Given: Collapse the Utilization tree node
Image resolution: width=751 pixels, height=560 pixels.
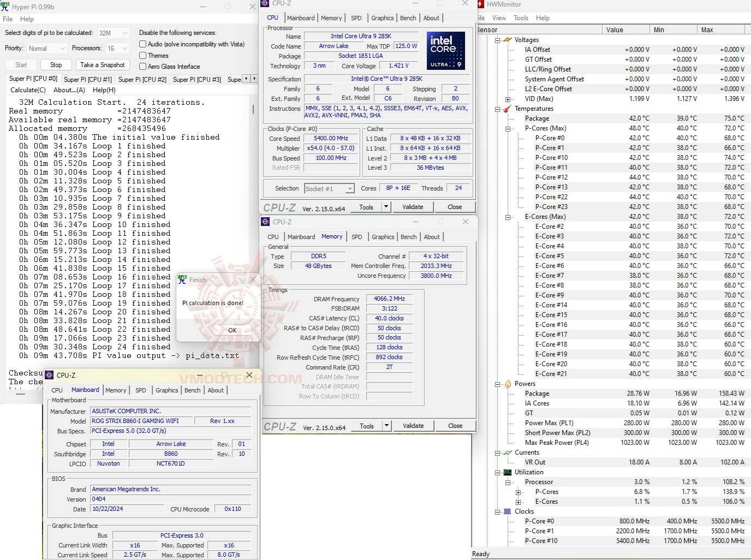Looking at the screenshot, I should click(497, 473).
